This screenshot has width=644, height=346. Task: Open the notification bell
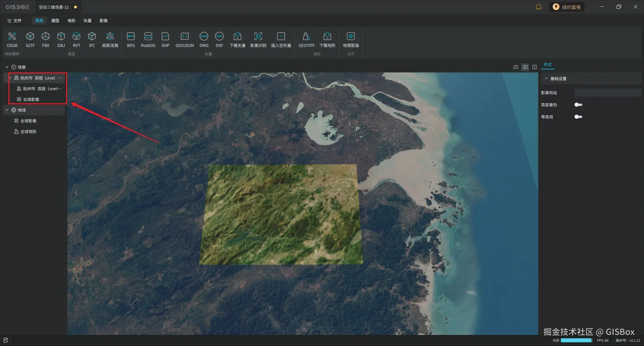point(539,7)
